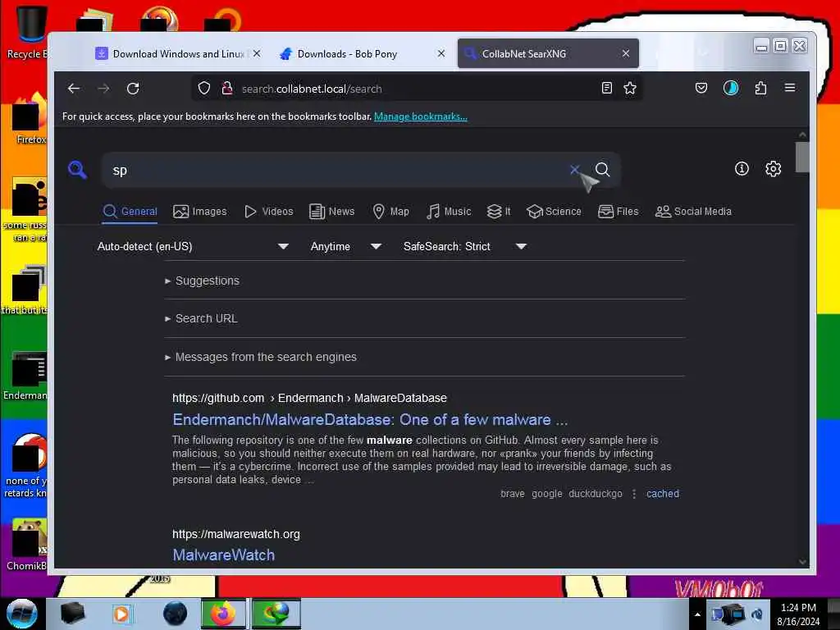Go back to the previous page
Image resolution: width=840 pixels, height=630 pixels.
[74, 89]
